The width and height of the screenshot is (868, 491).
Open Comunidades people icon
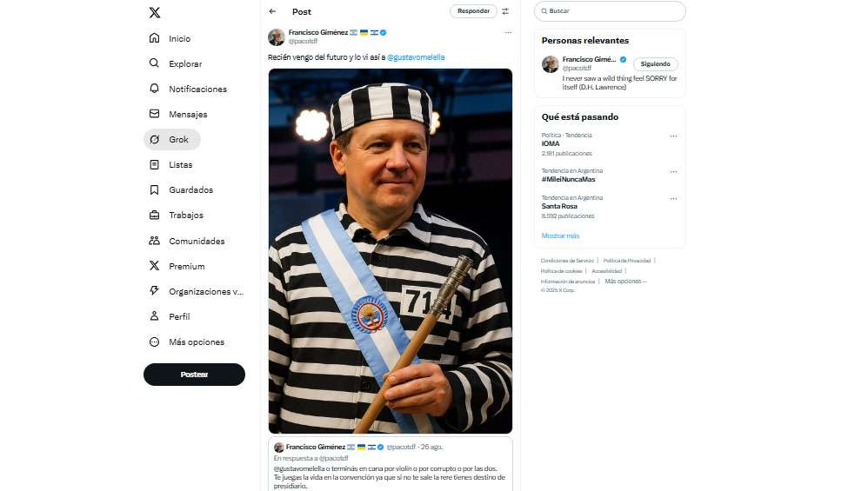(155, 241)
